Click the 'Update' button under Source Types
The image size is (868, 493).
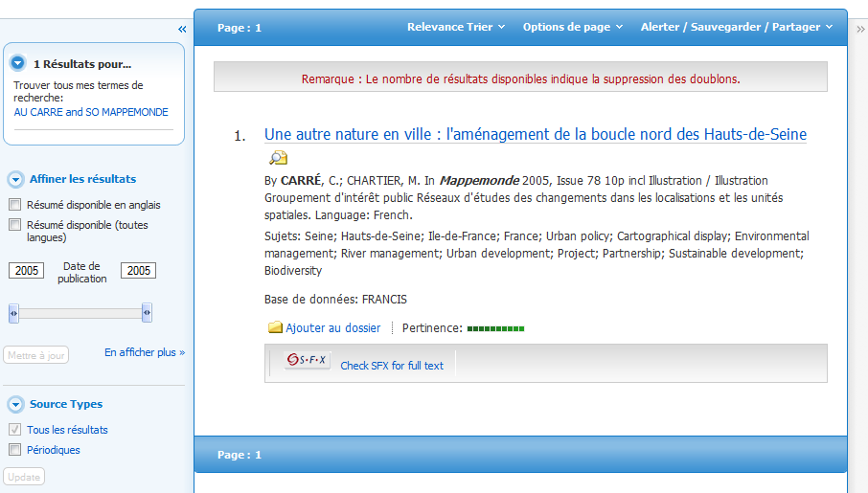(24, 477)
